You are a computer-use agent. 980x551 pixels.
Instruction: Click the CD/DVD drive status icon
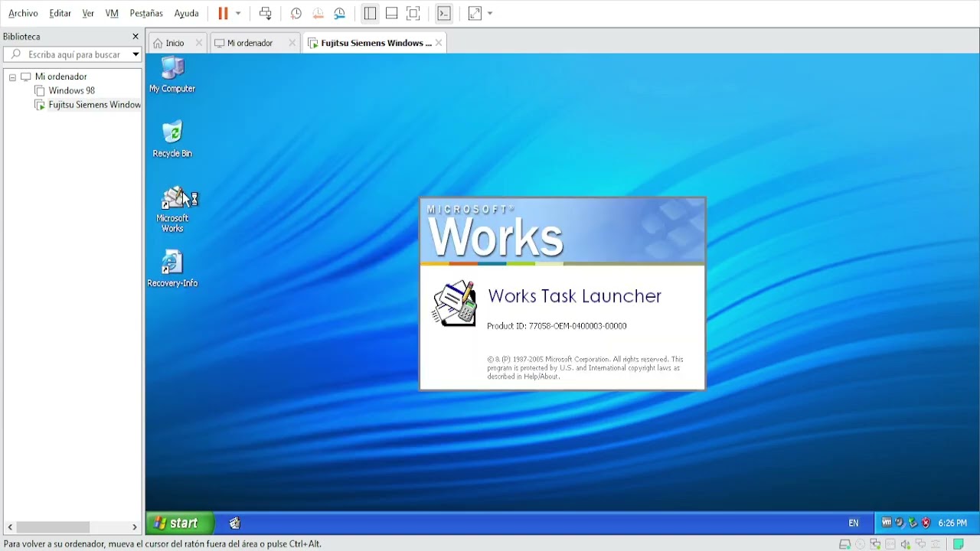(860, 544)
